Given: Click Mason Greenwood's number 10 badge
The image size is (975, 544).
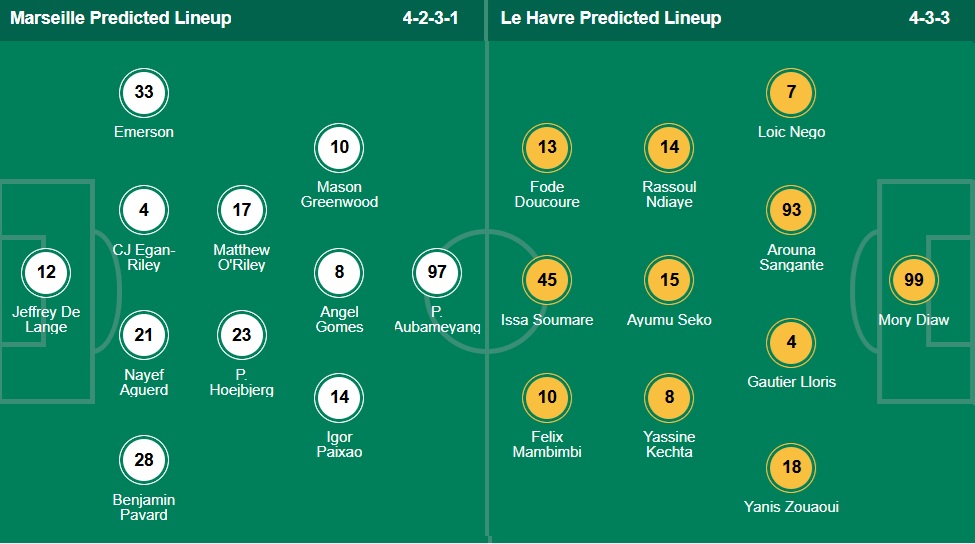Looking at the screenshot, I should (339, 148).
